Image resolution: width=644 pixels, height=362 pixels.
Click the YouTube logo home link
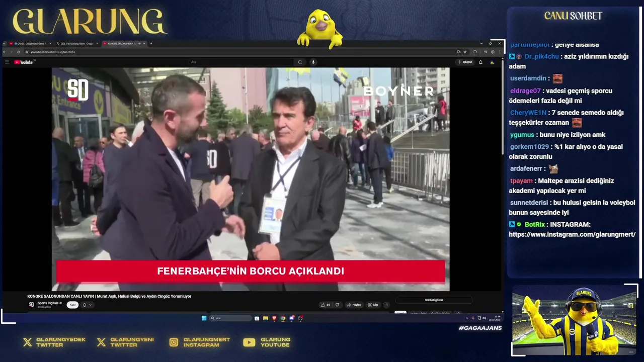point(24,62)
